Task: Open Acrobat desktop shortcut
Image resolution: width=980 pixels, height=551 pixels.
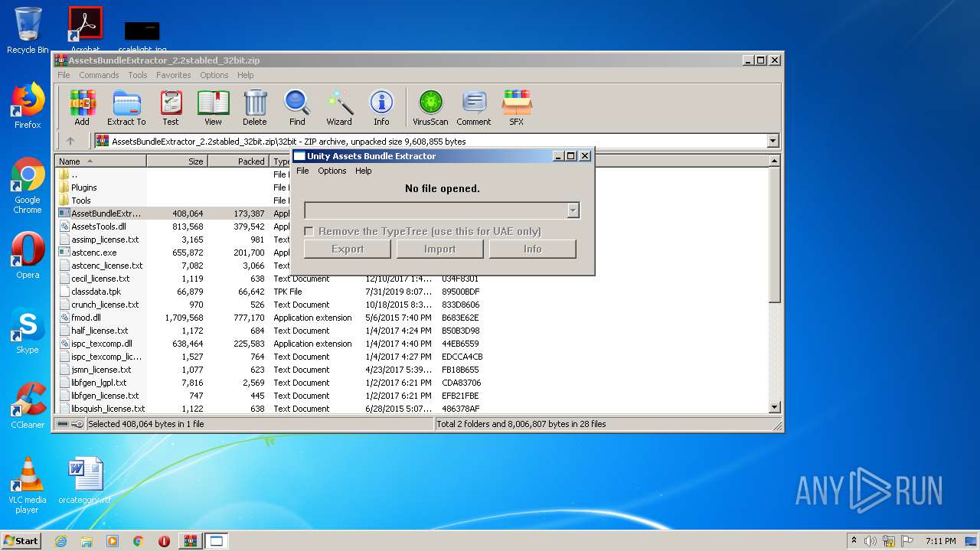Action: 85,30
